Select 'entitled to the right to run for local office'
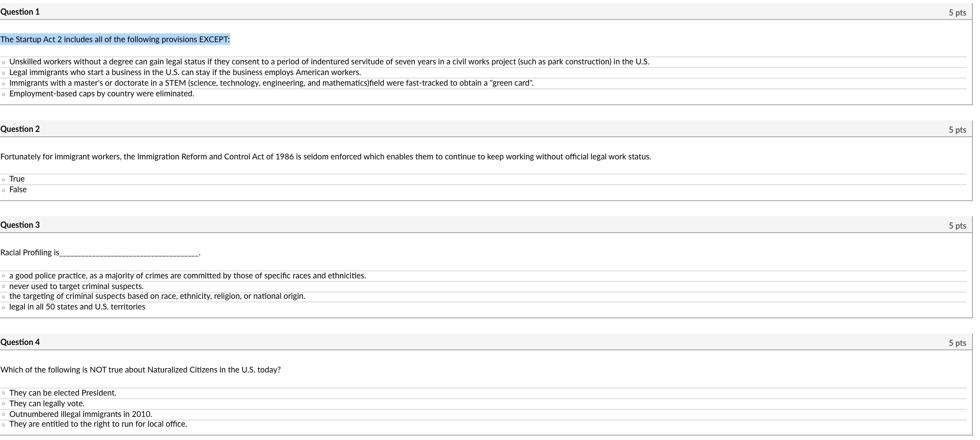Image resolution: width=980 pixels, height=440 pixels. point(4,424)
